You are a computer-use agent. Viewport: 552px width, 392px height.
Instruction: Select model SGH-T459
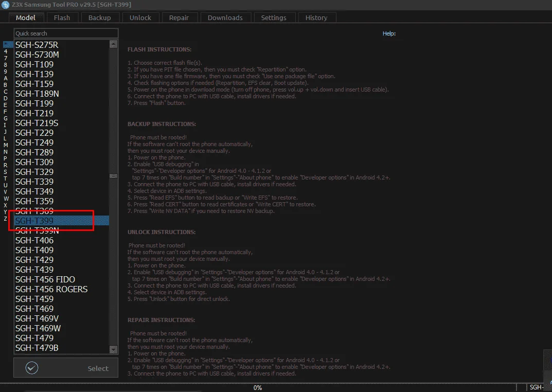62,299
